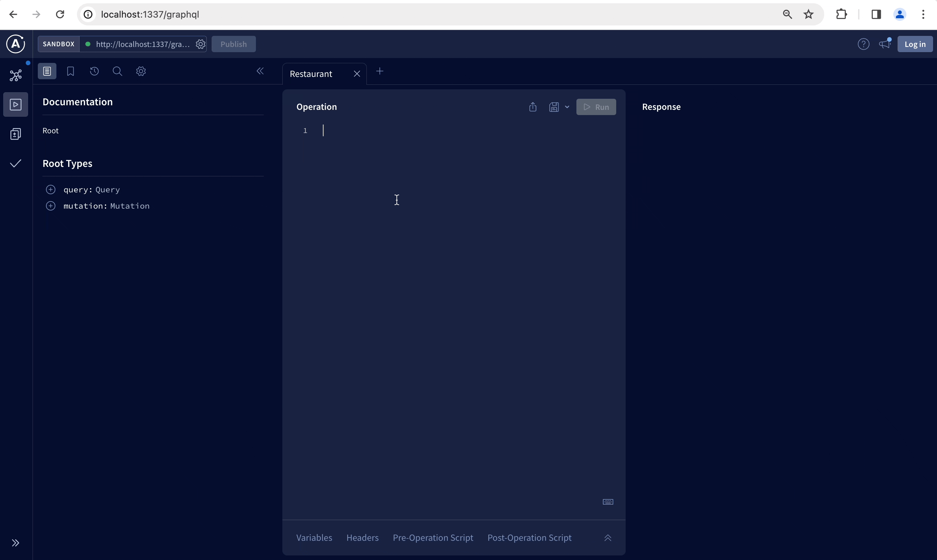Click the Log in button
This screenshot has width=937, height=560.
tap(915, 44)
